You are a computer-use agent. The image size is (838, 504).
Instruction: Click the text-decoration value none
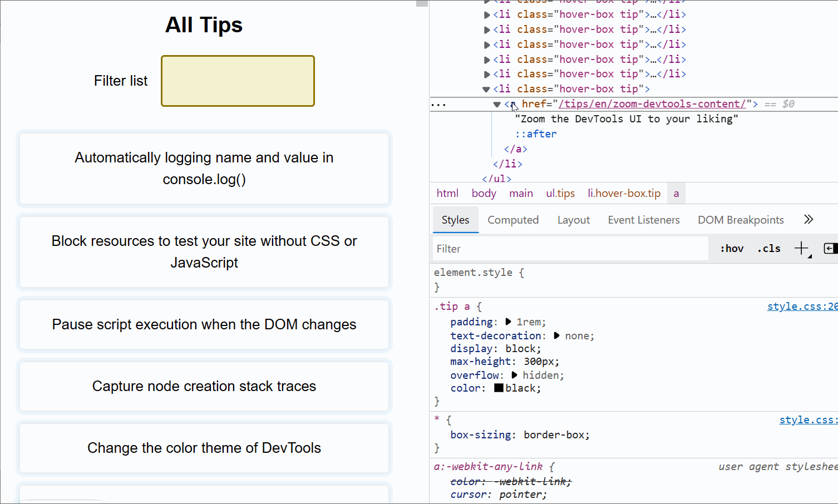[578, 336]
